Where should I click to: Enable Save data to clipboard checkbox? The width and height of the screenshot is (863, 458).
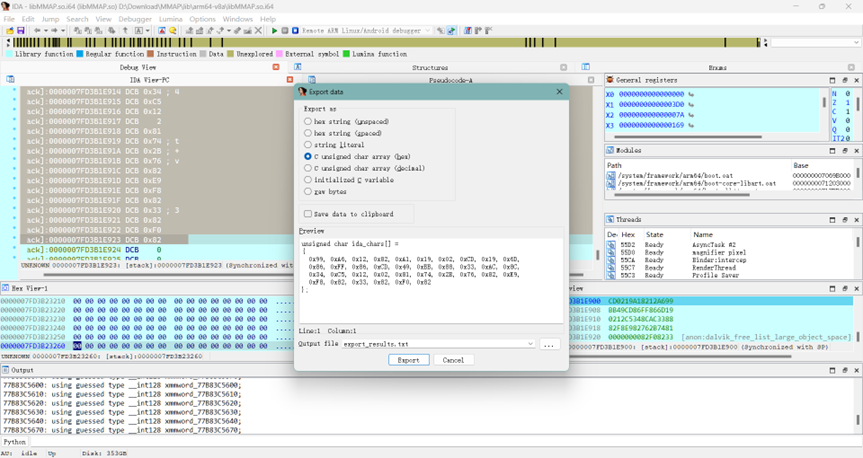[308, 214]
